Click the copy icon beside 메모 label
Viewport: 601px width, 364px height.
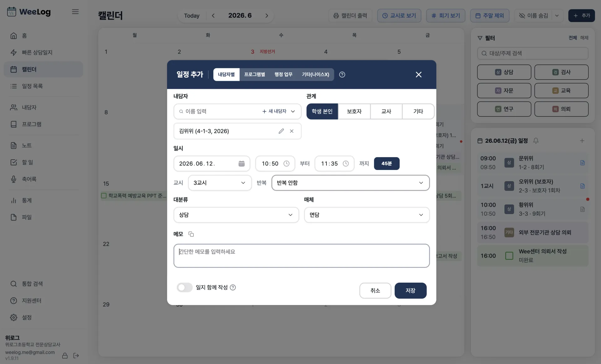tap(191, 234)
